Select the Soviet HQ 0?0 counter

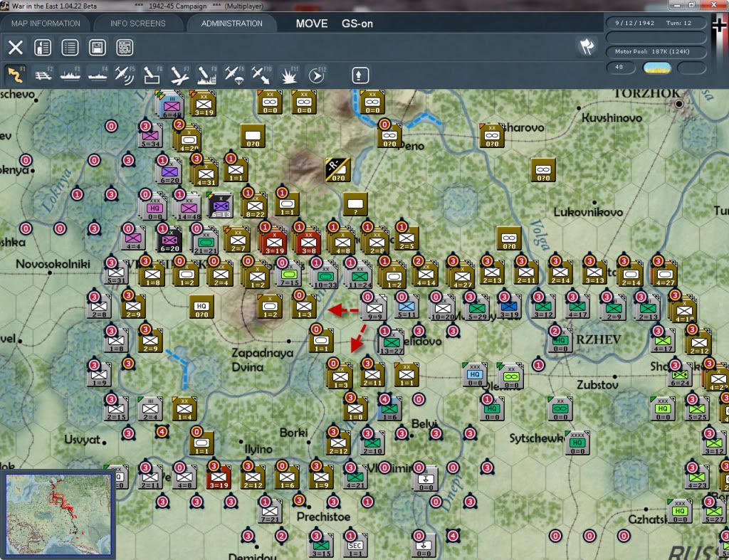[201, 307]
